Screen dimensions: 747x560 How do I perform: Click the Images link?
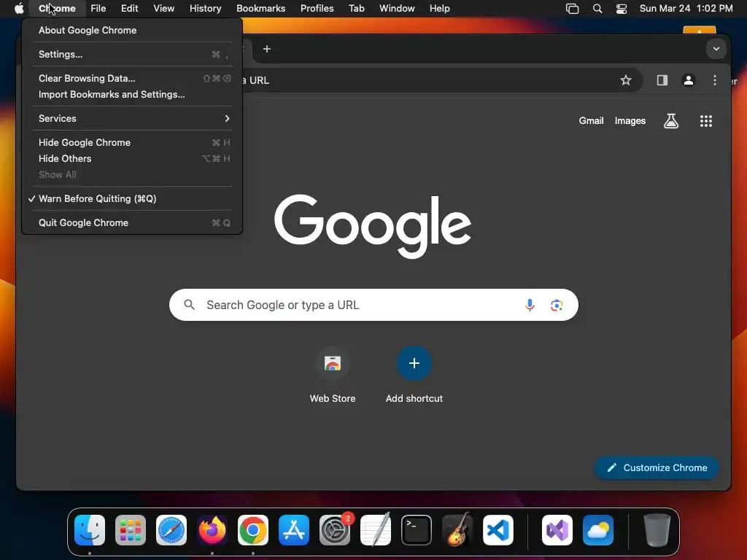point(630,121)
